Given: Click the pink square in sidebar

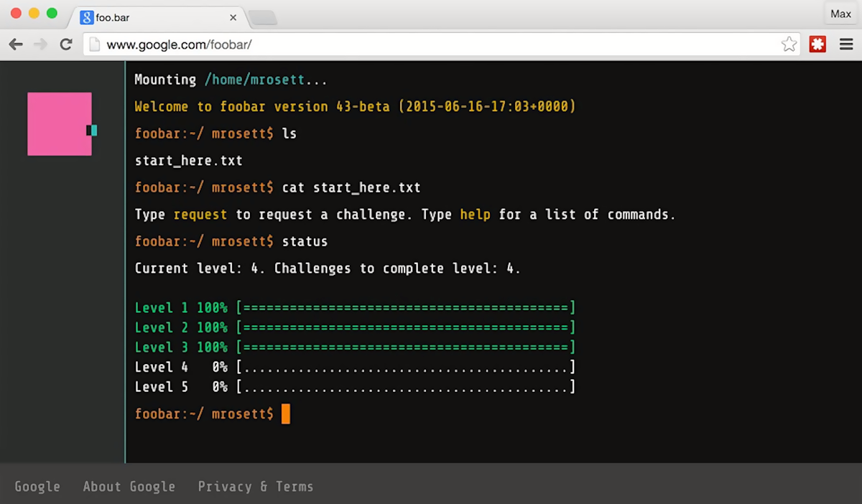Looking at the screenshot, I should [x=60, y=123].
